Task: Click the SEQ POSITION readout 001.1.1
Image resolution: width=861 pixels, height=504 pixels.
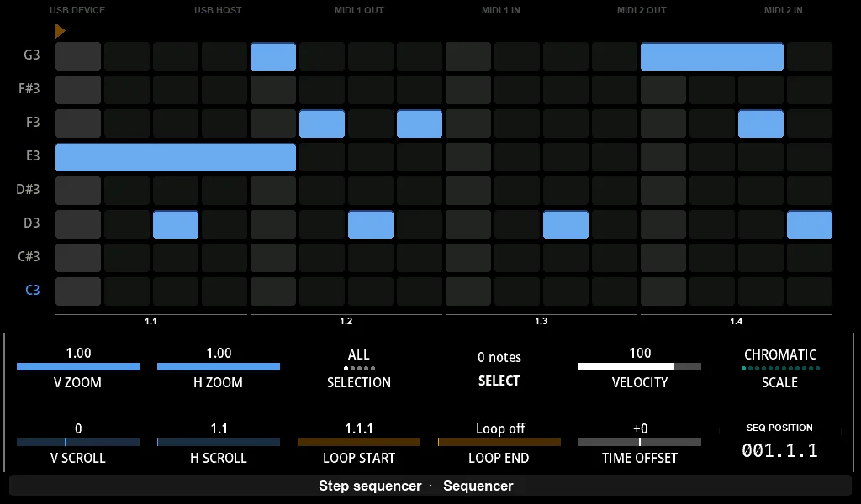Action: click(x=779, y=450)
